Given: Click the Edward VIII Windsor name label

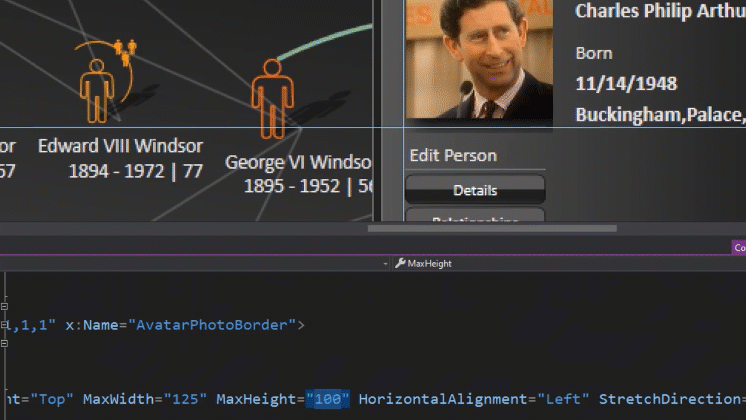Looking at the screenshot, I should click(x=120, y=146).
